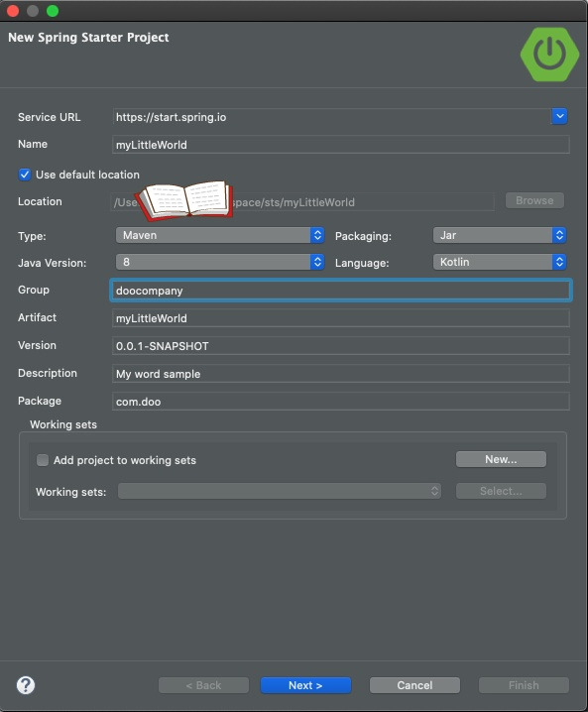This screenshot has height=712, width=588.
Task: Enable Add project to working sets checkbox
Action: point(43,460)
